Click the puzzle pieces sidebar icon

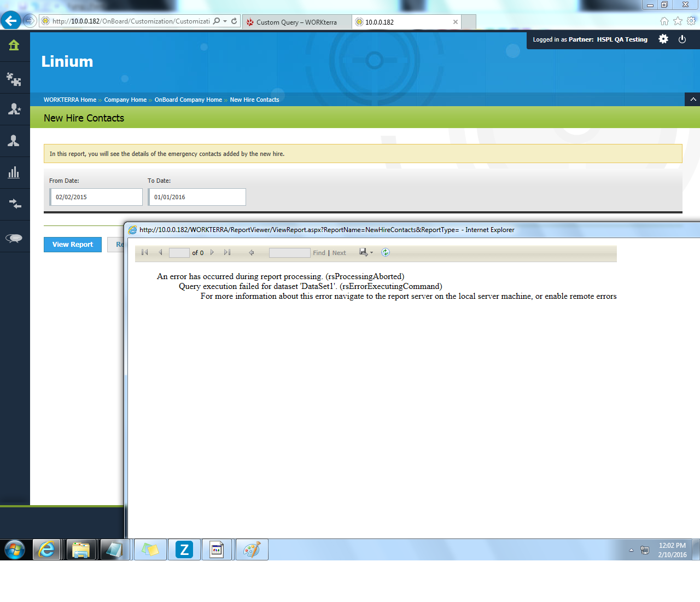14,79
